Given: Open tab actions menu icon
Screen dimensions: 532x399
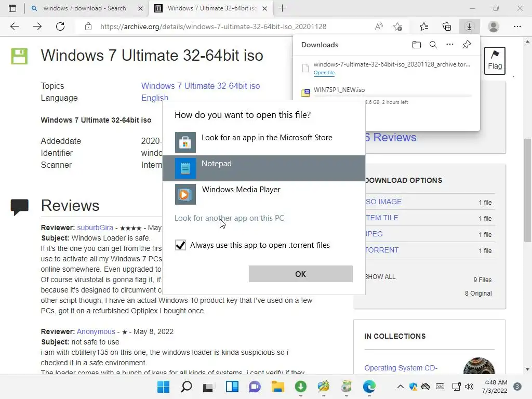Looking at the screenshot, I should [x=12, y=8].
